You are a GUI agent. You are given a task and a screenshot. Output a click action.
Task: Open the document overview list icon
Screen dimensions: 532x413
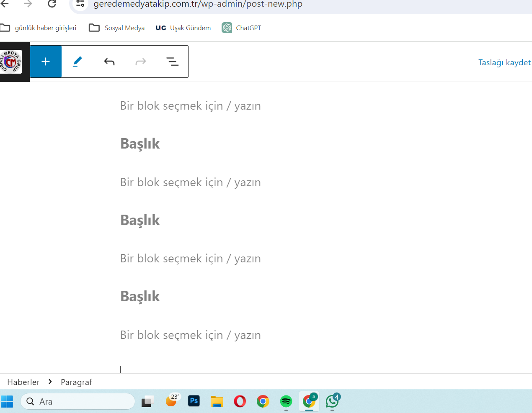172,62
